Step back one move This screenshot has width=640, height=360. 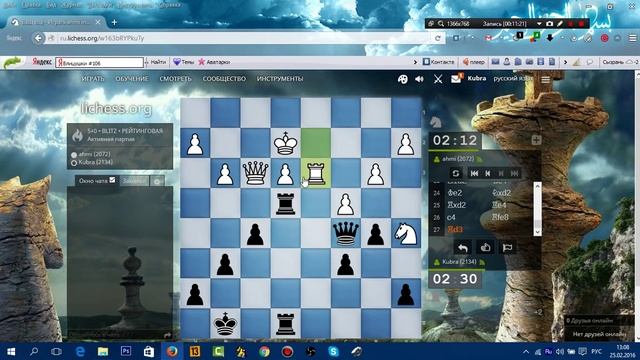pos(487,173)
